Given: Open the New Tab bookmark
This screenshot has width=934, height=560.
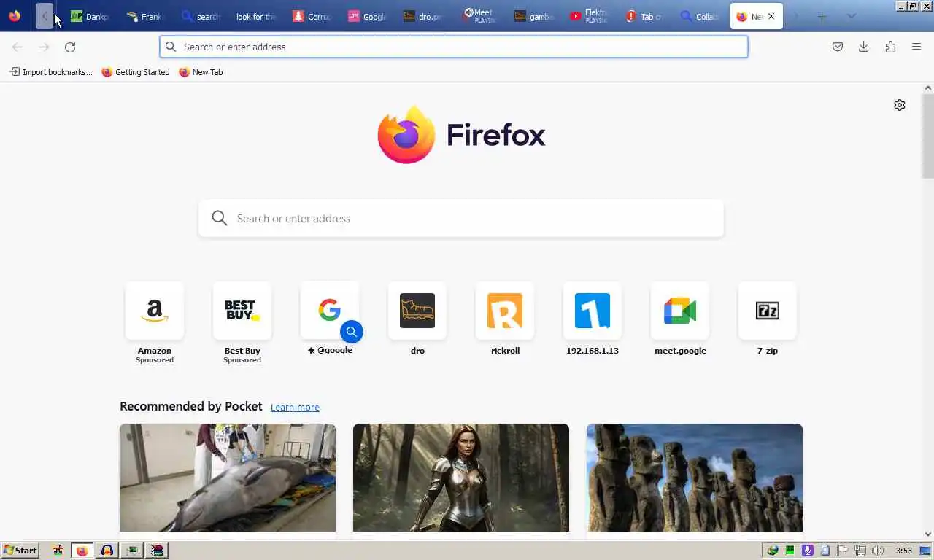Looking at the screenshot, I should (x=201, y=72).
